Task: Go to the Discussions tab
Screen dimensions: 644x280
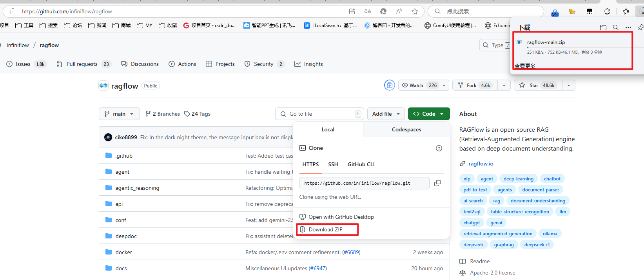Action: (140, 64)
